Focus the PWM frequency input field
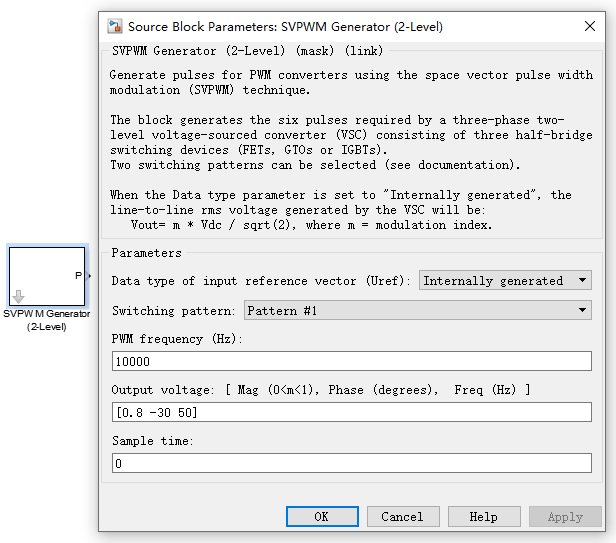The height and width of the screenshot is (543, 616). tap(351, 361)
